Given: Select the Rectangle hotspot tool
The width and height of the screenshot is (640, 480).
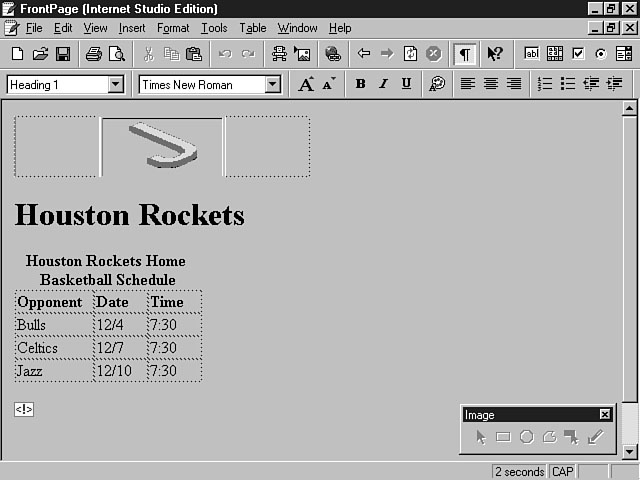Looking at the screenshot, I should click(x=503, y=437).
